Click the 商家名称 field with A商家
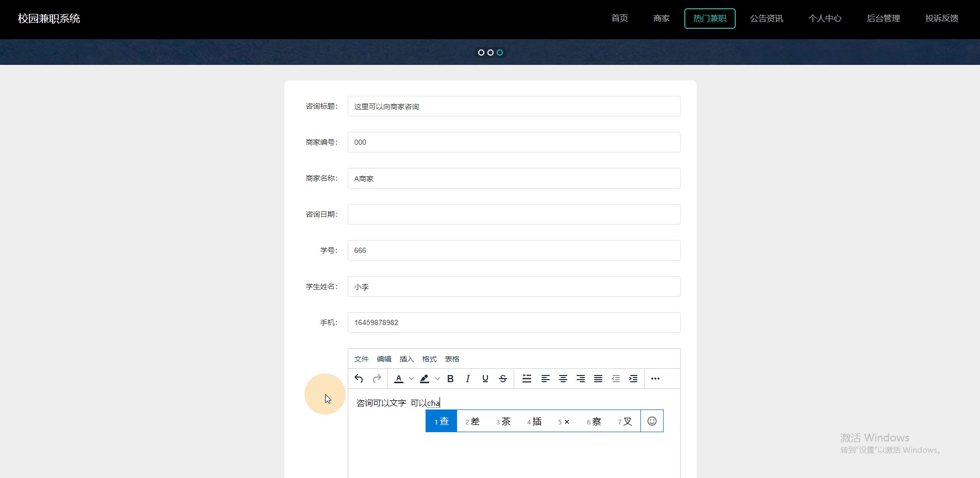980x478 pixels. click(514, 178)
